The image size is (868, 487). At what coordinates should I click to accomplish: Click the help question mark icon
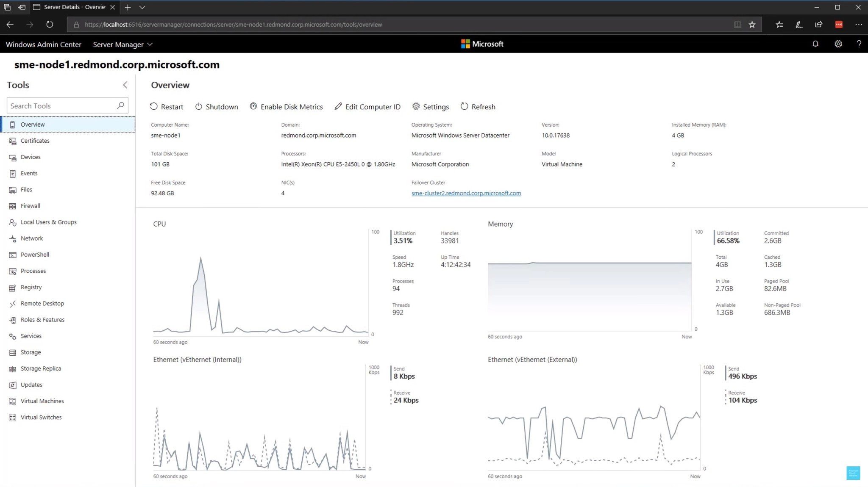pyautogui.click(x=859, y=44)
